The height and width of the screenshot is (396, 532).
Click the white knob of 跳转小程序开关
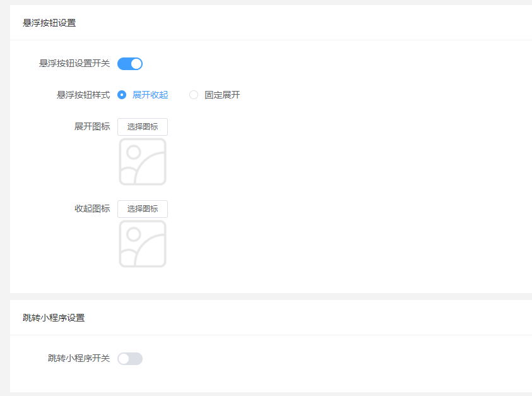124,359
